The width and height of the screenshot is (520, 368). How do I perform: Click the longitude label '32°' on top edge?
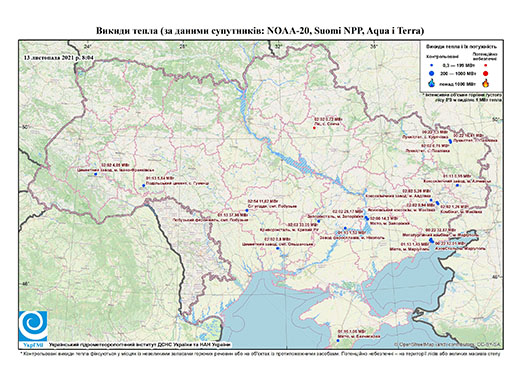[x=278, y=46]
